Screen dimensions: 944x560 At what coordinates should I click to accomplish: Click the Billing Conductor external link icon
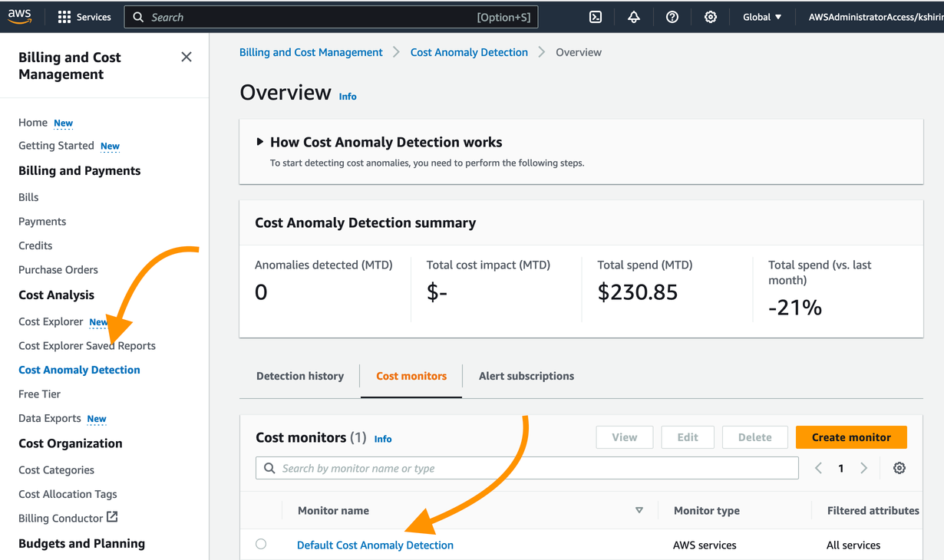pyautogui.click(x=112, y=517)
